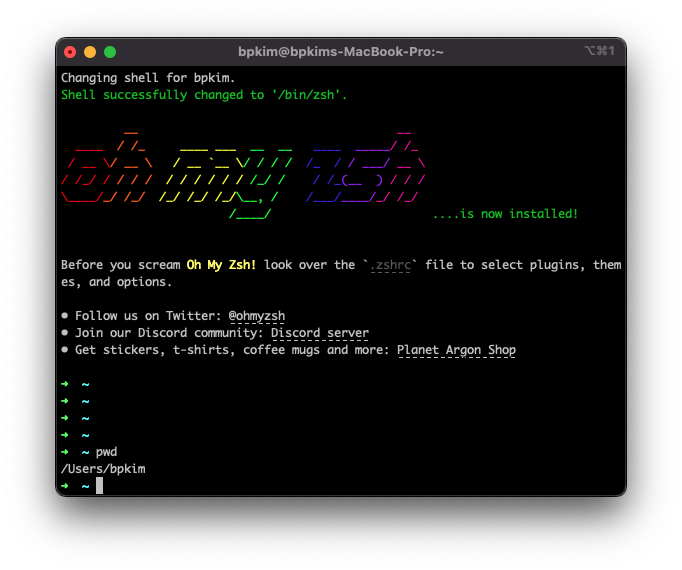This screenshot has height=570, width=682.
Task: Click the yellow-green 'my' ASCII art
Action: [225, 183]
